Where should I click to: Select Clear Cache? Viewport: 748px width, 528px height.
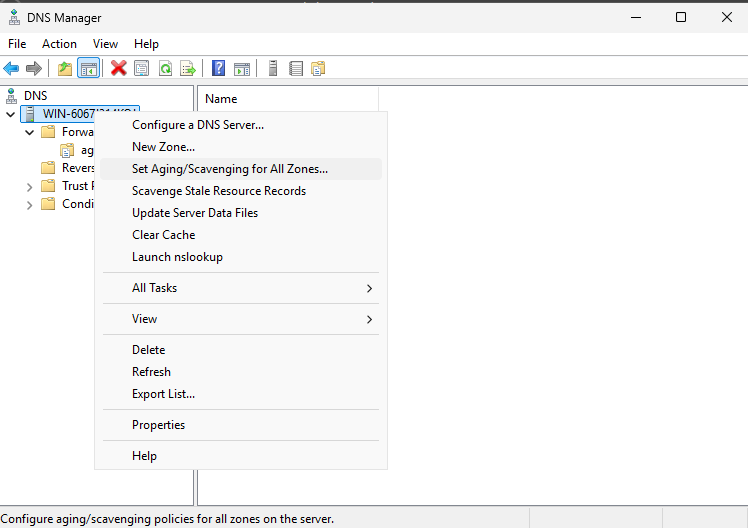(x=241, y=235)
